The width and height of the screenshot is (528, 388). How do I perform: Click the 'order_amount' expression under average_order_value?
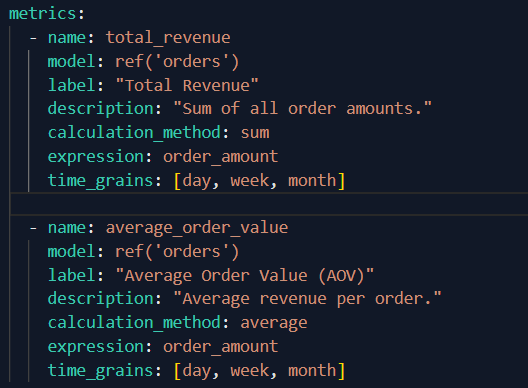click(221, 347)
